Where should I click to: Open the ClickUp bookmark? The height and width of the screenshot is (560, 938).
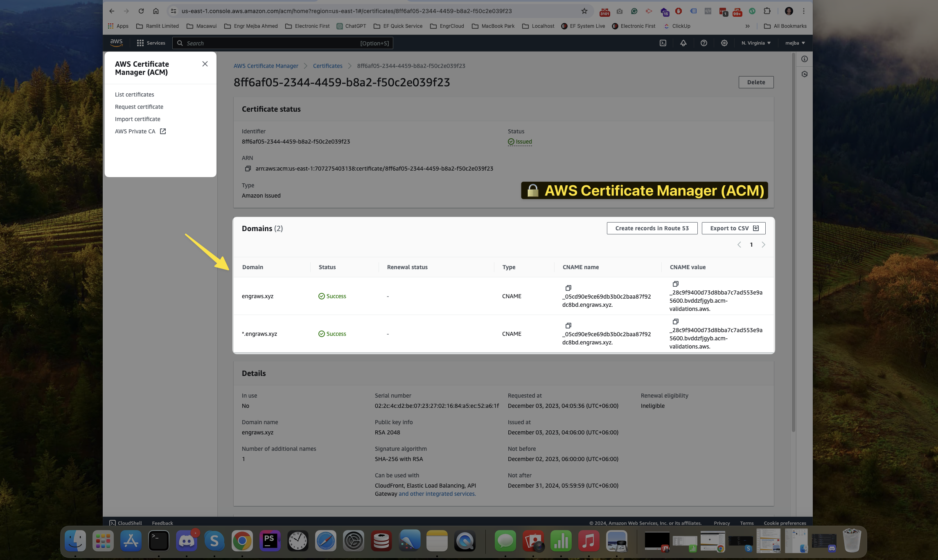[677, 26]
